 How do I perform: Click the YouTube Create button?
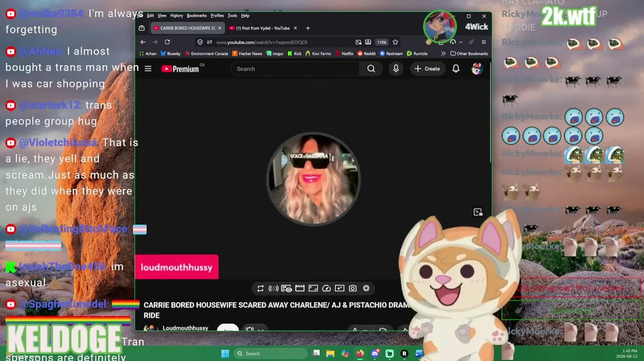427,69
